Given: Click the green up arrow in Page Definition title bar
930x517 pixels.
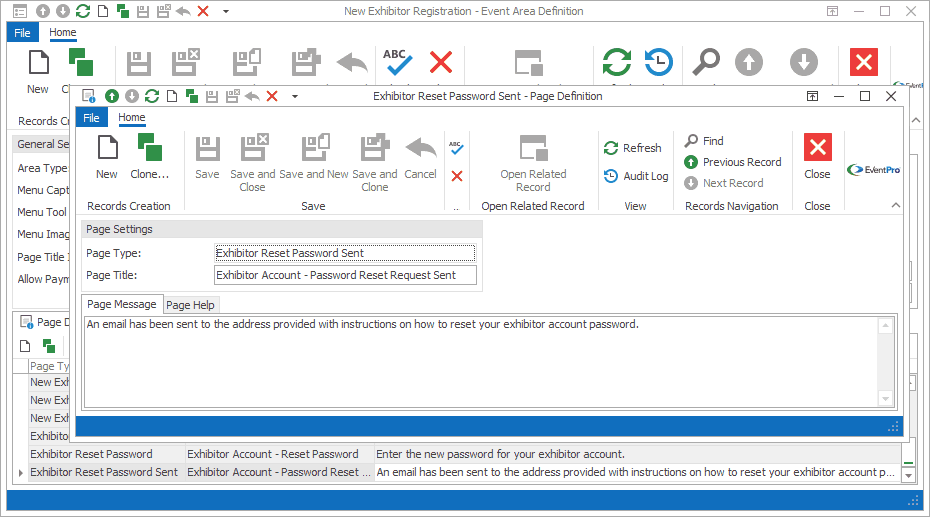Looking at the screenshot, I should pyautogui.click(x=112, y=96).
